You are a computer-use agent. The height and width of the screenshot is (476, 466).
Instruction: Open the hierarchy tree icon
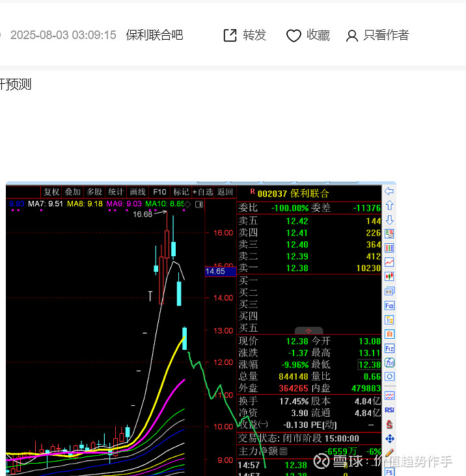tap(389, 320)
